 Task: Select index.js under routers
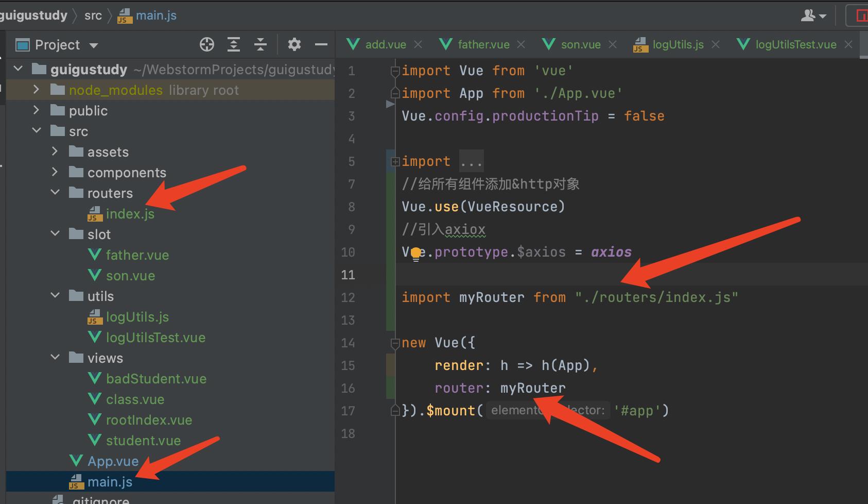[130, 214]
